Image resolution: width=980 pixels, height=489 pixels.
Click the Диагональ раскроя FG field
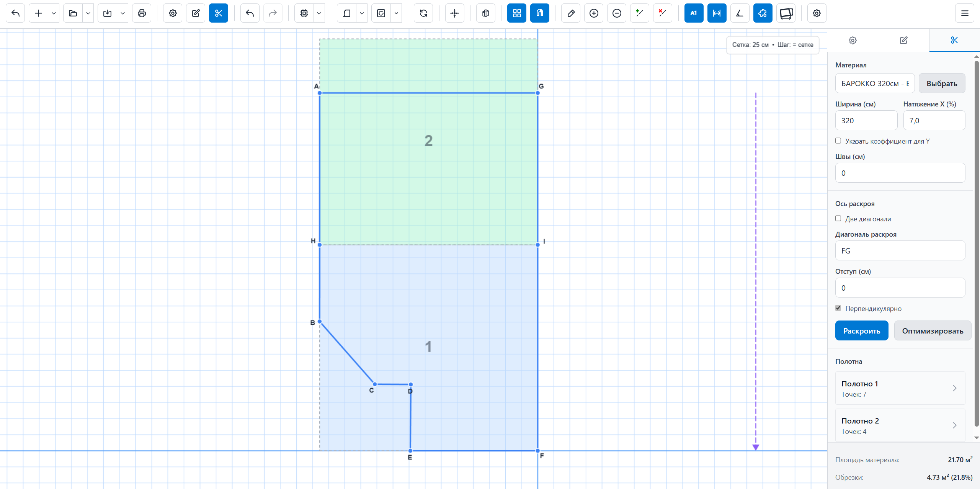900,251
